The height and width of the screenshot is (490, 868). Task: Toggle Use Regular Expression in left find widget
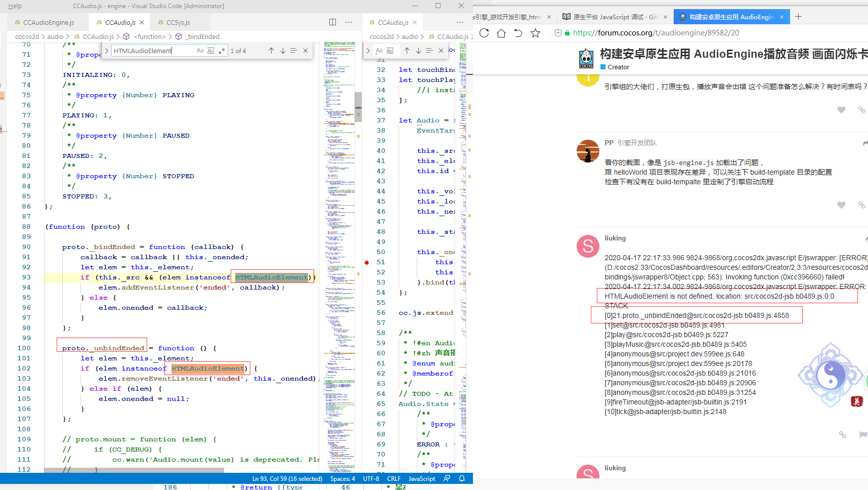click(x=222, y=51)
